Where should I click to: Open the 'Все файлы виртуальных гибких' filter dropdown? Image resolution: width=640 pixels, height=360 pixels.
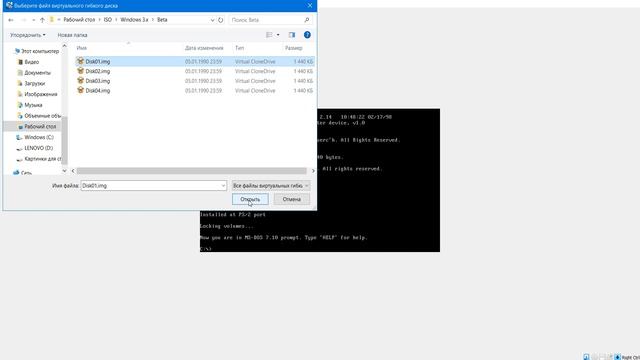[x=271, y=186]
